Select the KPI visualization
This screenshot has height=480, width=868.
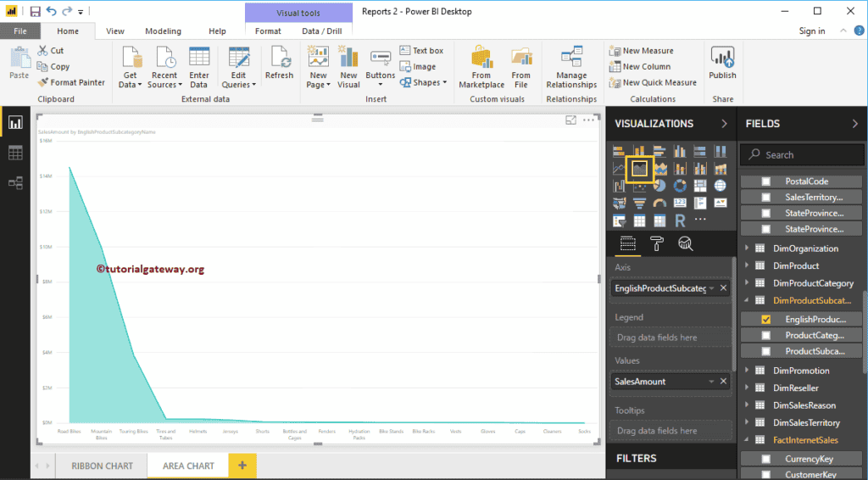pos(721,204)
